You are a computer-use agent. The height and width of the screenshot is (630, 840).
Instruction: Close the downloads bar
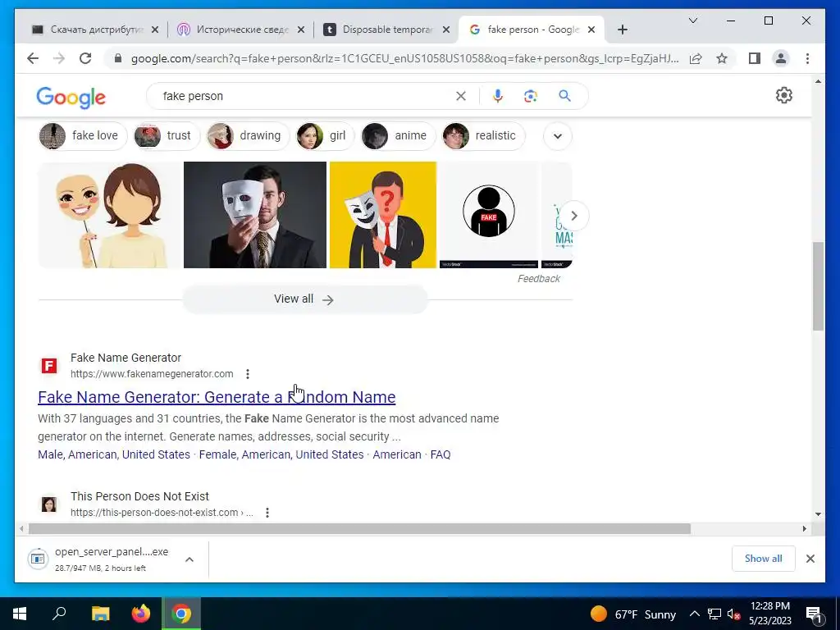[x=810, y=559]
